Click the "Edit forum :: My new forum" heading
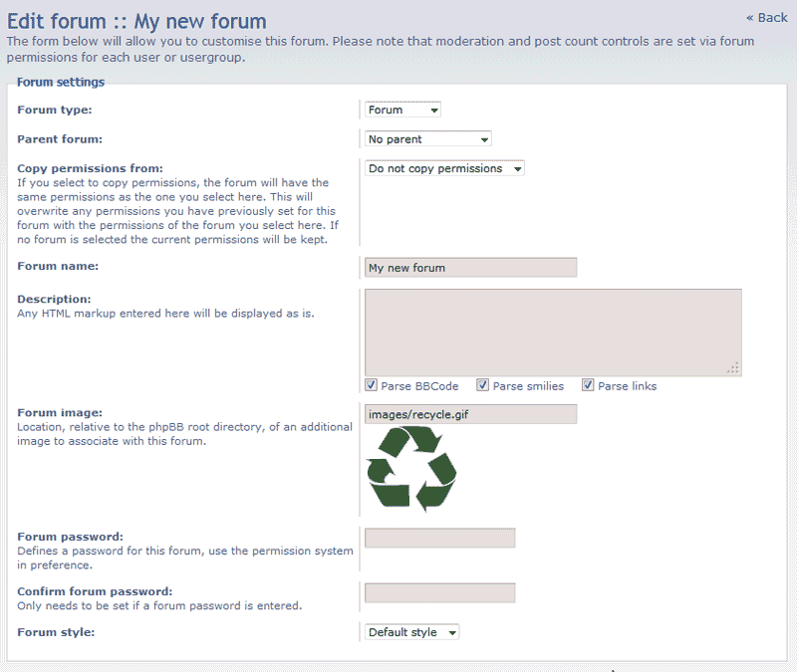 coord(136,20)
